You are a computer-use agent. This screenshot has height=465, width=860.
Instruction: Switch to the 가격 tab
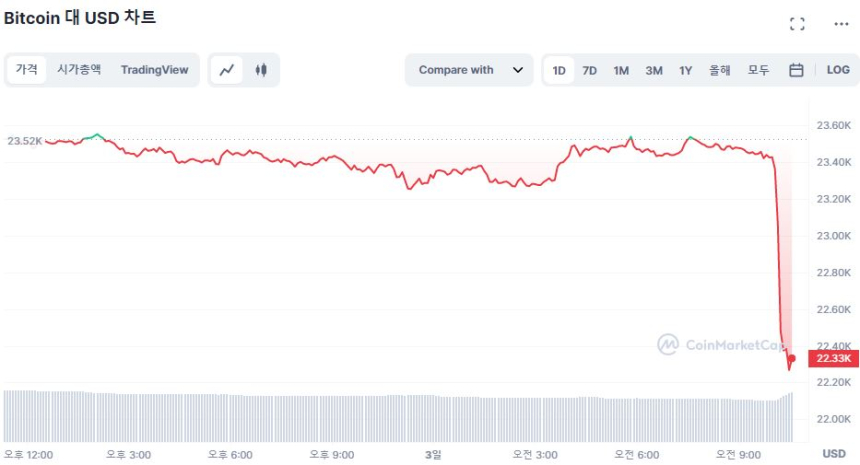[x=27, y=70]
